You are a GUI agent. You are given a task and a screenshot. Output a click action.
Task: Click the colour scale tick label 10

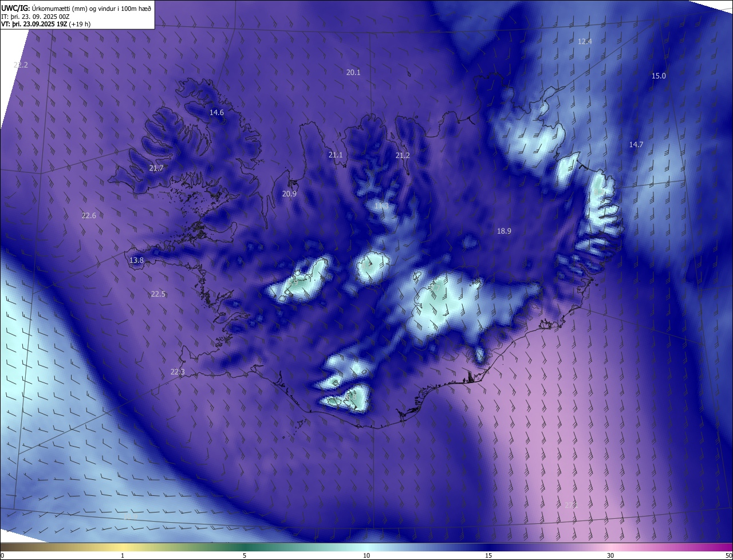pyautogui.click(x=366, y=555)
